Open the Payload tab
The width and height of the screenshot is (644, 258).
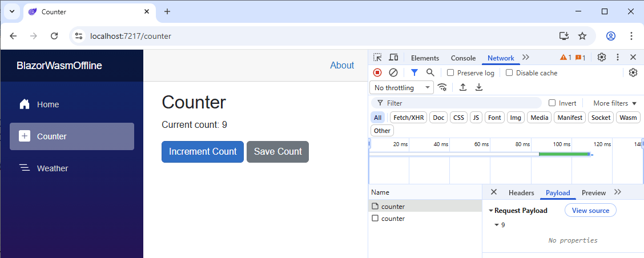coord(558,193)
